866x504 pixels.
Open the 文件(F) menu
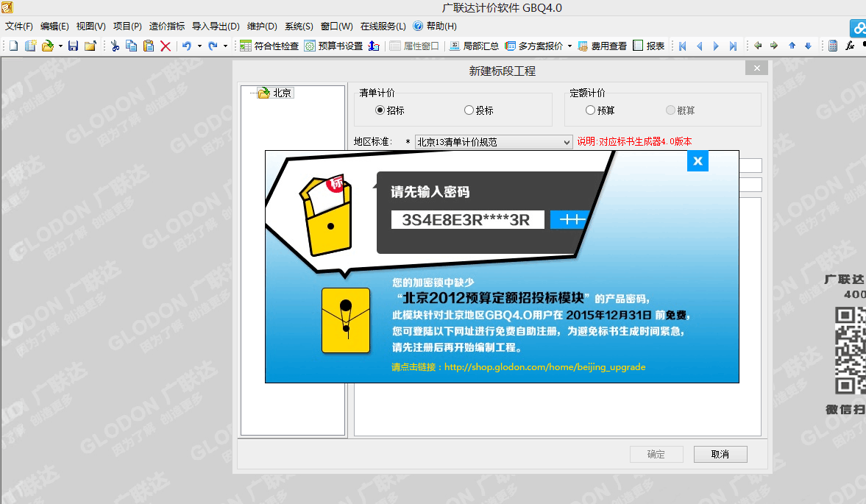click(19, 26)
